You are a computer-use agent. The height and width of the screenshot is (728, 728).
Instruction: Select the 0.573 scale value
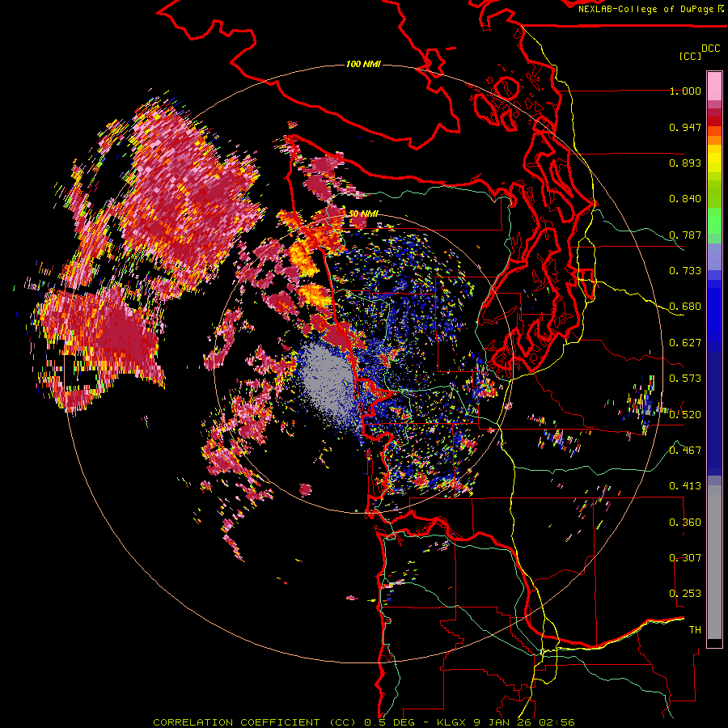click(685, 379)
